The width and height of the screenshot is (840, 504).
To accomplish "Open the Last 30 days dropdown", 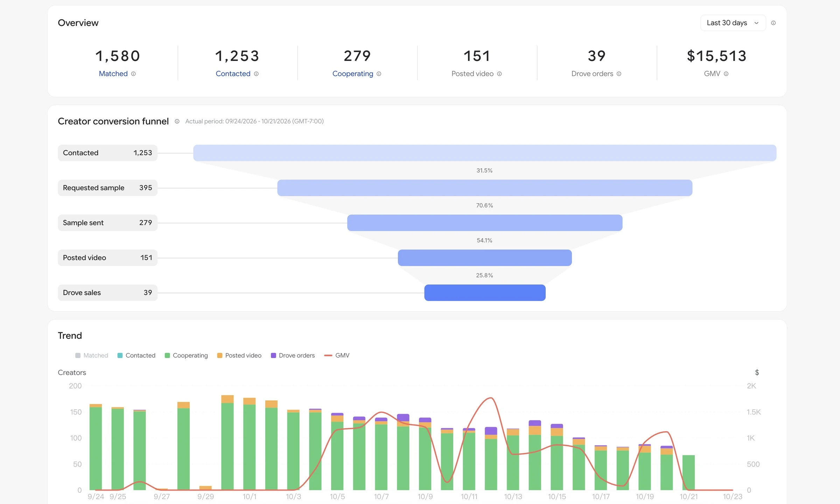I will (733, 23).
